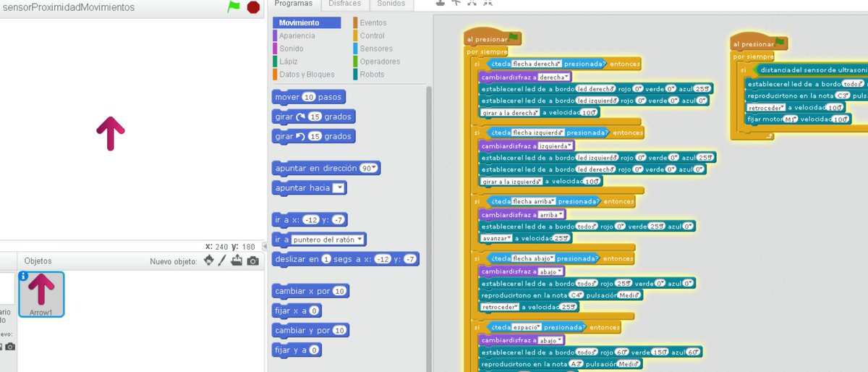Select the Arrow1 sprite thumbnail
This screenshot has height=372, width=868.
click(41, 294)
